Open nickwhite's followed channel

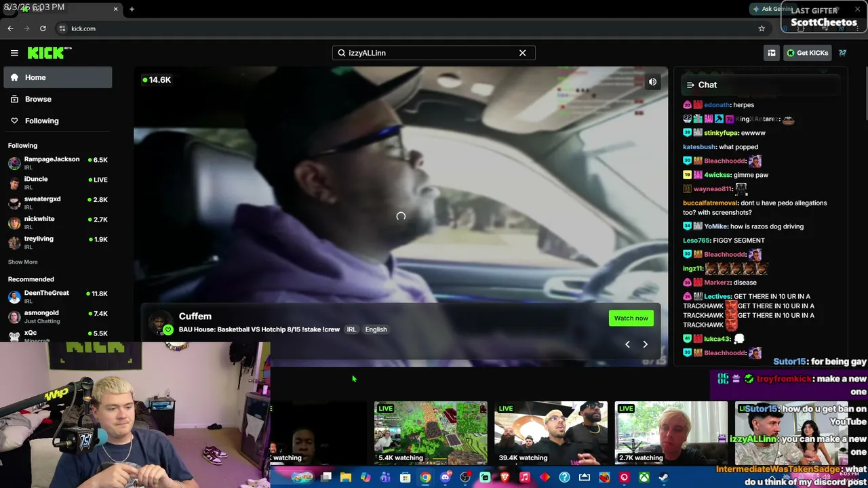click(x=58, y=222)
